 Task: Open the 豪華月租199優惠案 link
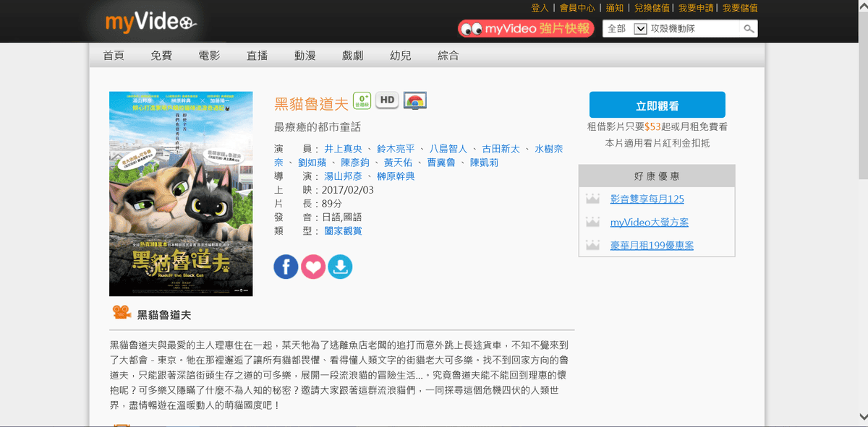(x=652, y=245)
